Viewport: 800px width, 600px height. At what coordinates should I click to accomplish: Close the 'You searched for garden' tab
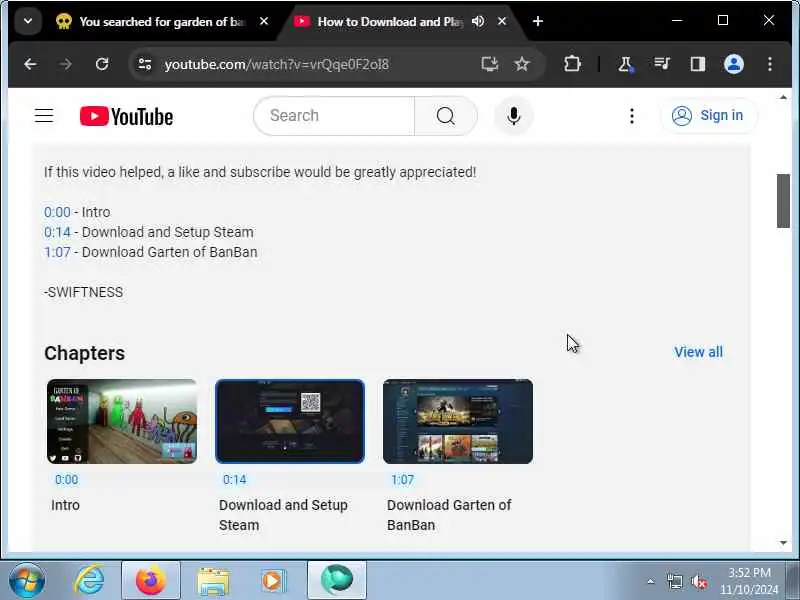pyautogui.click(x=264, y=21)
